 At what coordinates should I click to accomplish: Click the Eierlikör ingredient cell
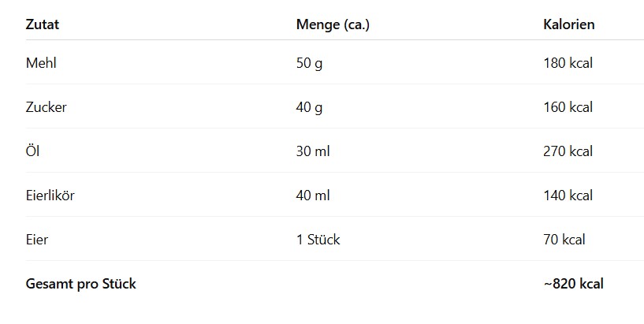pos(50,196)
